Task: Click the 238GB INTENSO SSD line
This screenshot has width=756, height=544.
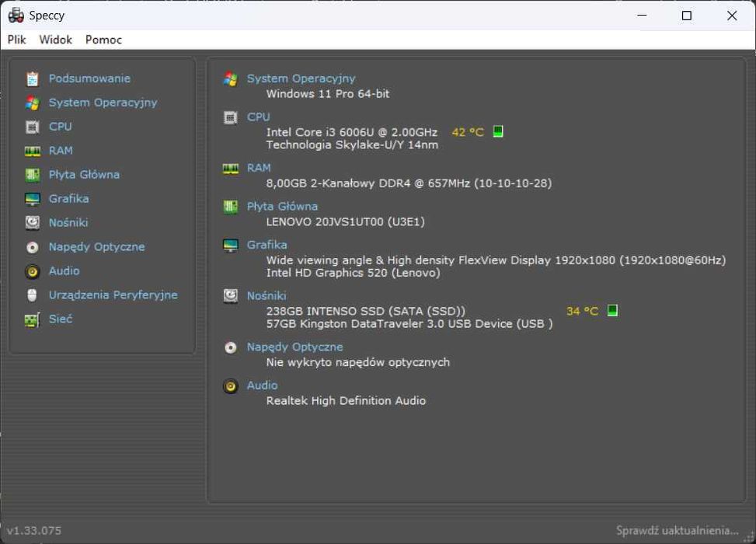Action: pyautogui.click(x=366, y=311)
